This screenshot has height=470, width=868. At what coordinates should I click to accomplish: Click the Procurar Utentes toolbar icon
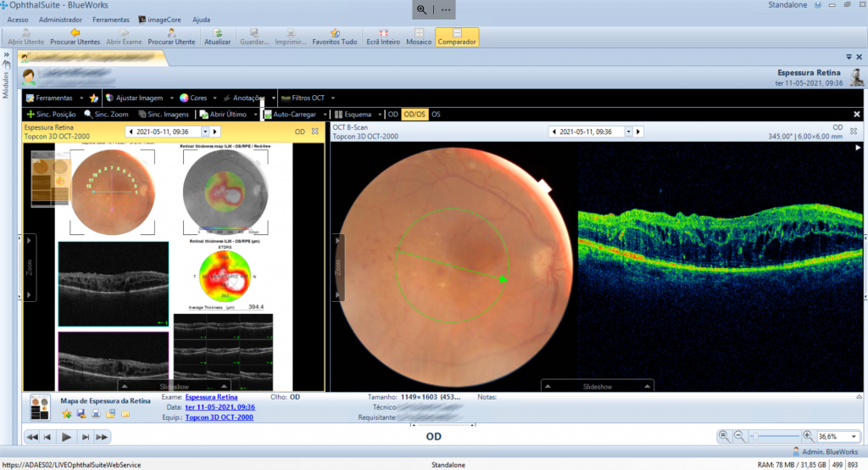click(75, 32)
